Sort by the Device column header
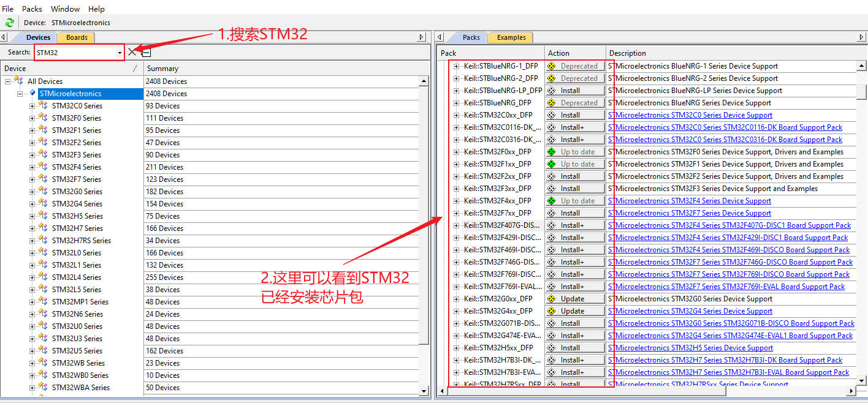Viewport: 868px width, 403px height. (x=72, y=69)
